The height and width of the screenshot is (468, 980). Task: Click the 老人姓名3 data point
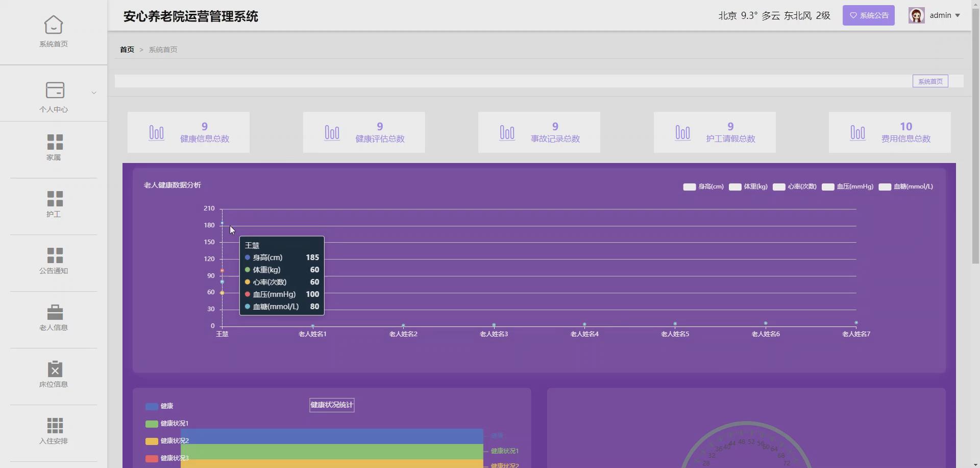[494, 325]
